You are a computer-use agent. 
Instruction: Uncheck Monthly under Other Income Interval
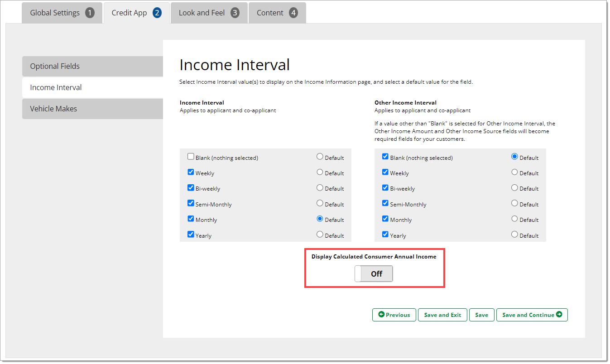[x=385, y=219]
